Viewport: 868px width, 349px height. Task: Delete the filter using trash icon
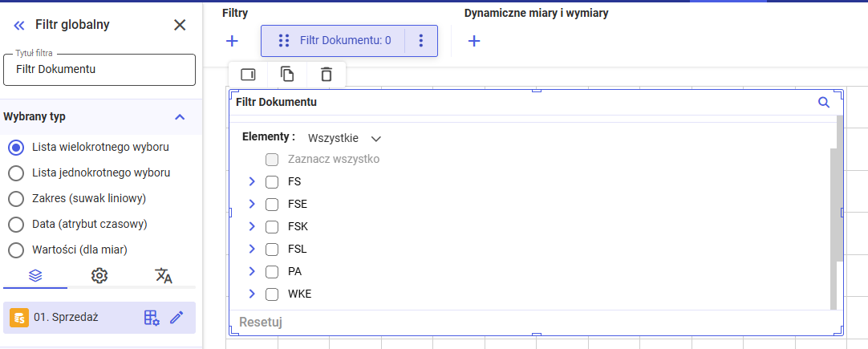coord(326,75)
